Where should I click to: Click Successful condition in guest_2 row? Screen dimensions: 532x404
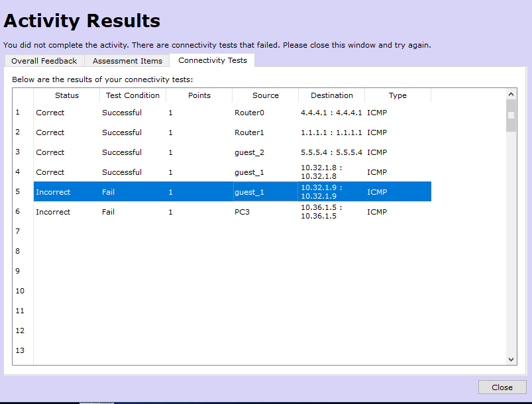click(x=133, y=152)
